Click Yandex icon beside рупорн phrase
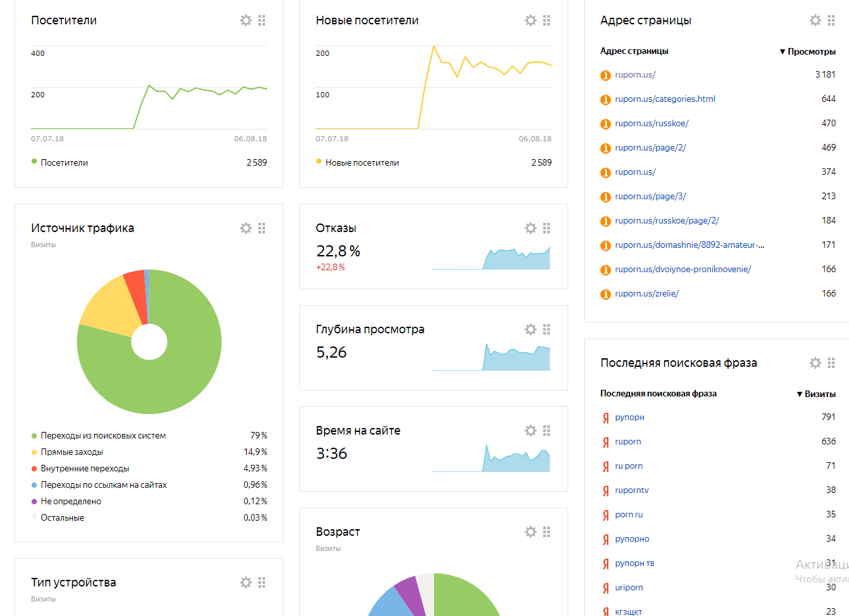849x616 pixels. click(606, 418)
